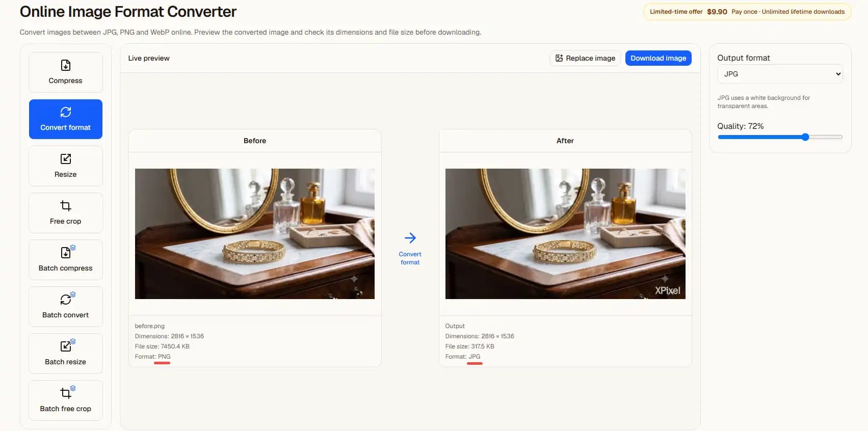Image resolution: width=868 pixels, height=431 pixels.
Task: Click the Before image preview
Action: click(x=255, y=234)
